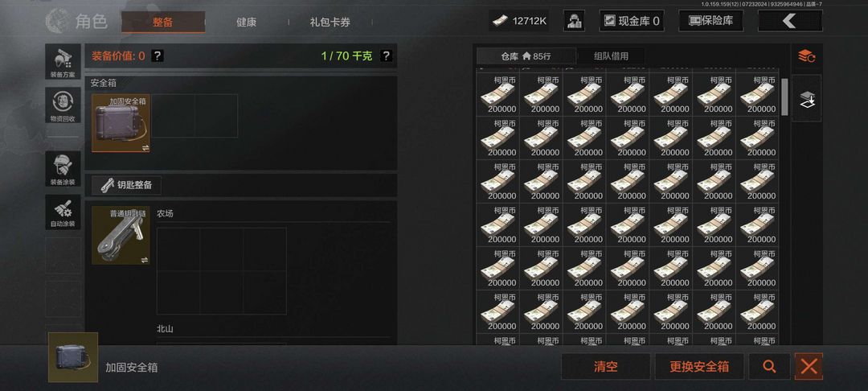Select the 自动涂装 auto-paint icon
868x391 pixels.
[63, 212]
